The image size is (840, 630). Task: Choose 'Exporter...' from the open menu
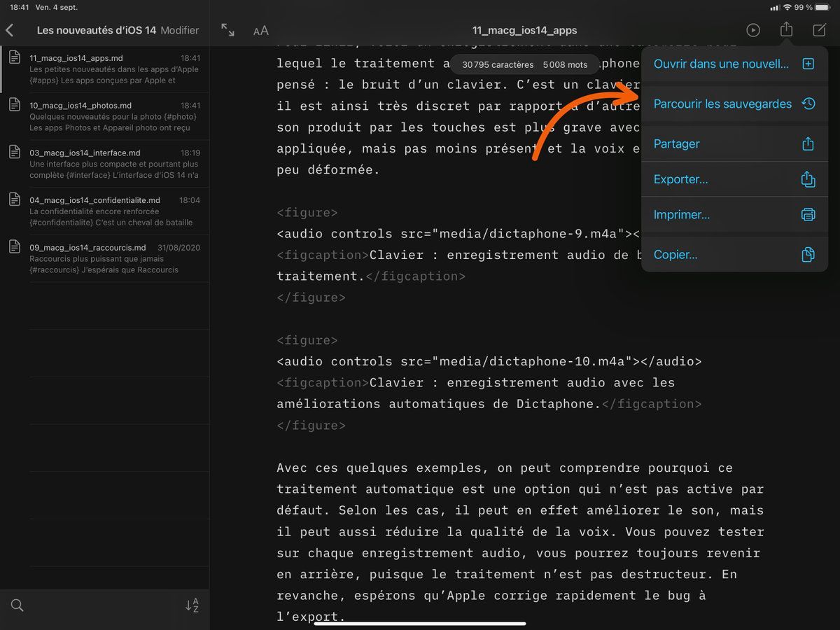(680, 179)
